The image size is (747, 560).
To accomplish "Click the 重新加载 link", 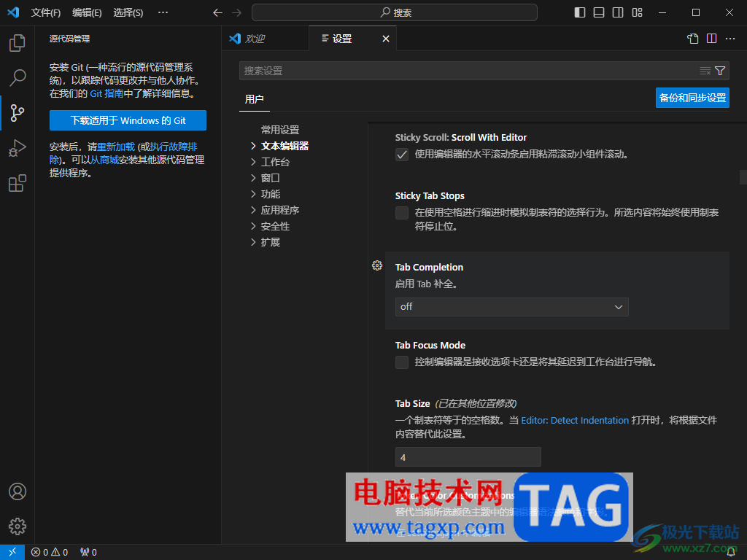I will pos(116,147).
